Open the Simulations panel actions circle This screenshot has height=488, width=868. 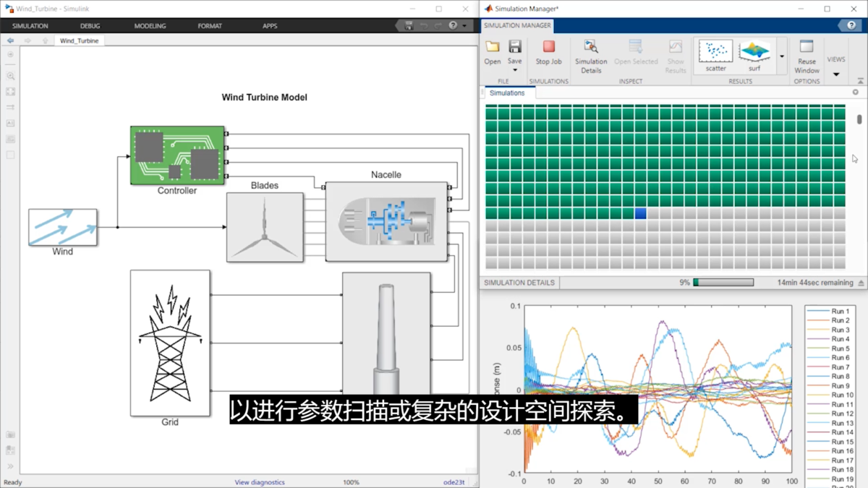(855, 93)
